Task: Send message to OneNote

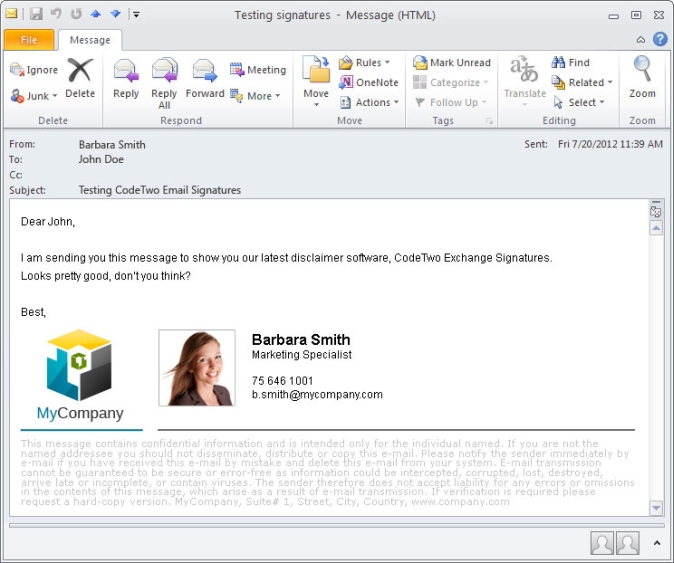Action: pos(369,82)
